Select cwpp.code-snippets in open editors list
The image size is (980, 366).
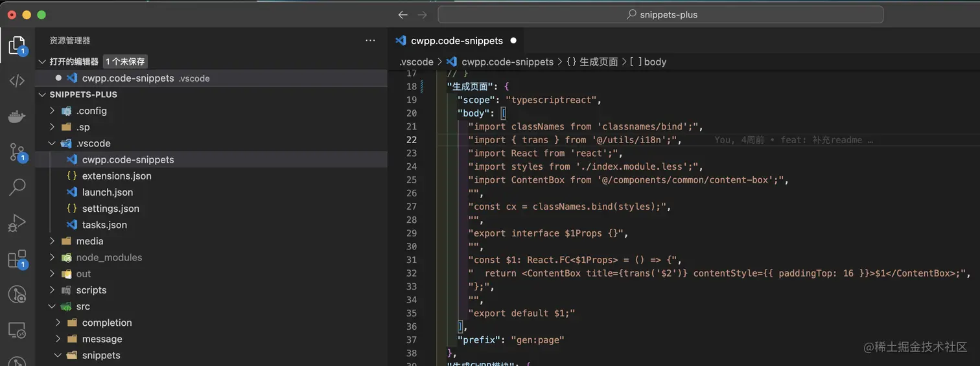tap(211, 78)
